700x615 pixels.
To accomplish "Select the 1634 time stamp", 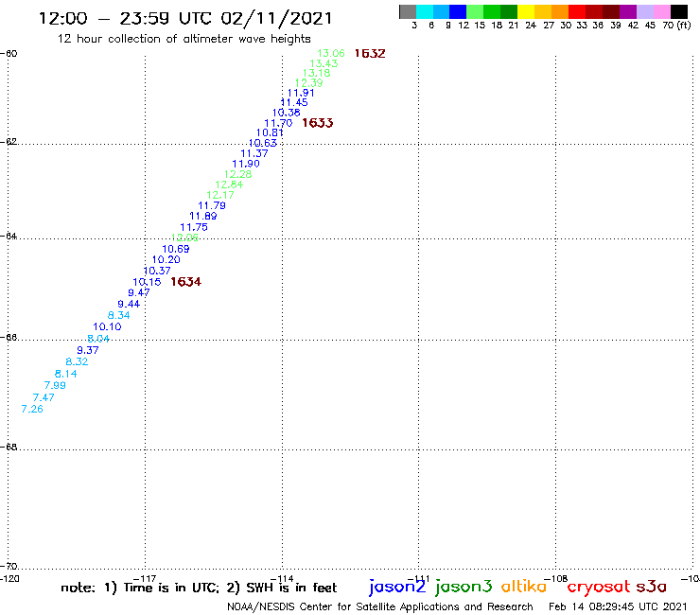I will pos(185,281).
